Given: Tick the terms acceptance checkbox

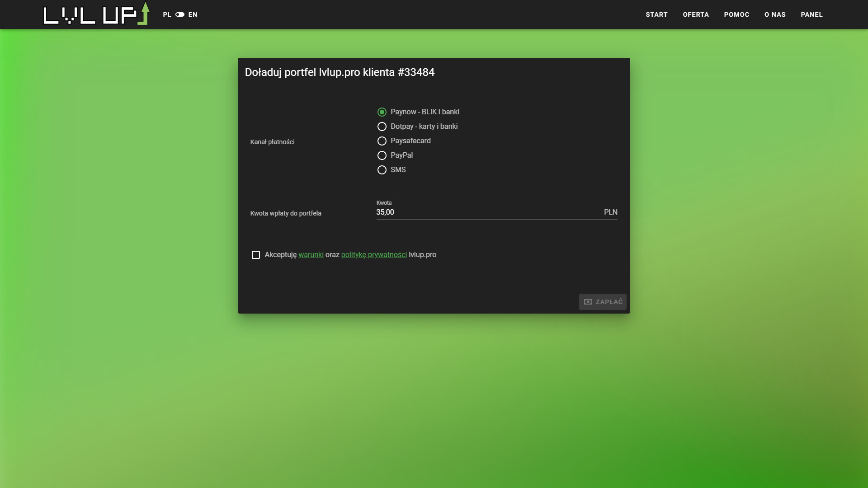Looking at the screenshot, I should [256, 255].
